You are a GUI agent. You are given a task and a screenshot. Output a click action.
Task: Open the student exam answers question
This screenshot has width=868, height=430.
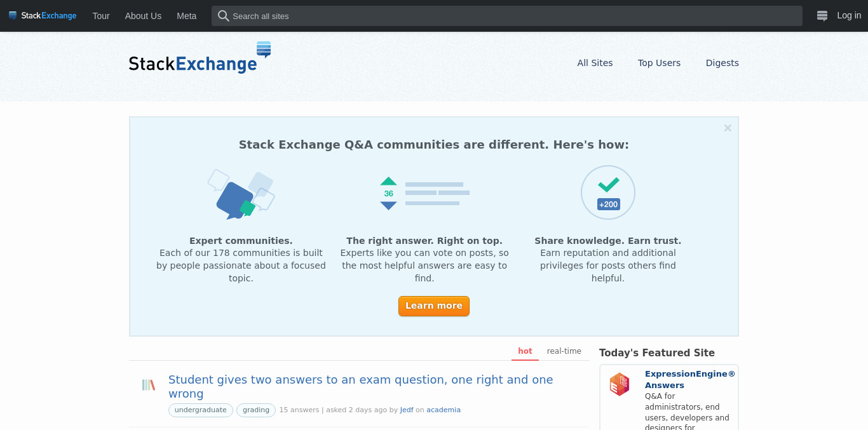click(x=360, y=386)
